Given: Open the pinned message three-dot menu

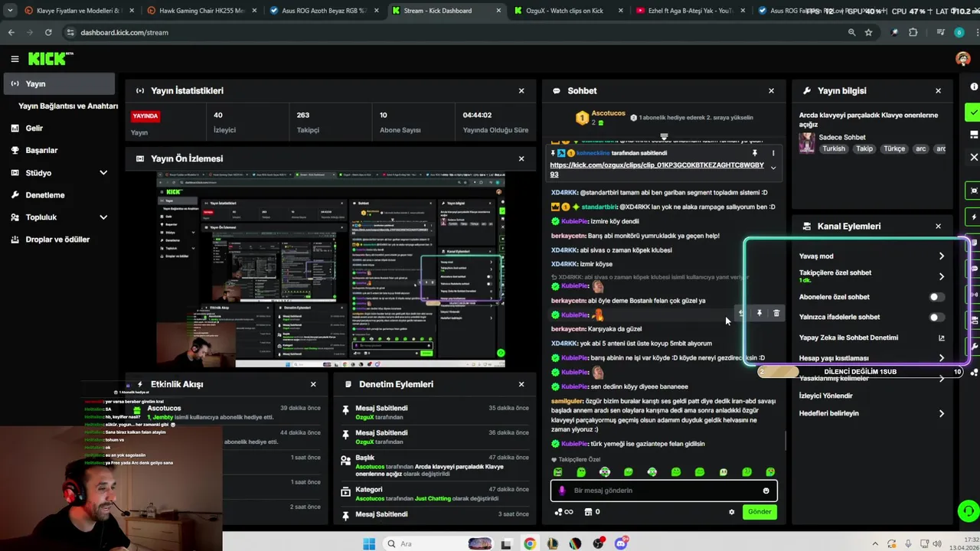Looking at the screenshot, I should [x=773, y=153].
